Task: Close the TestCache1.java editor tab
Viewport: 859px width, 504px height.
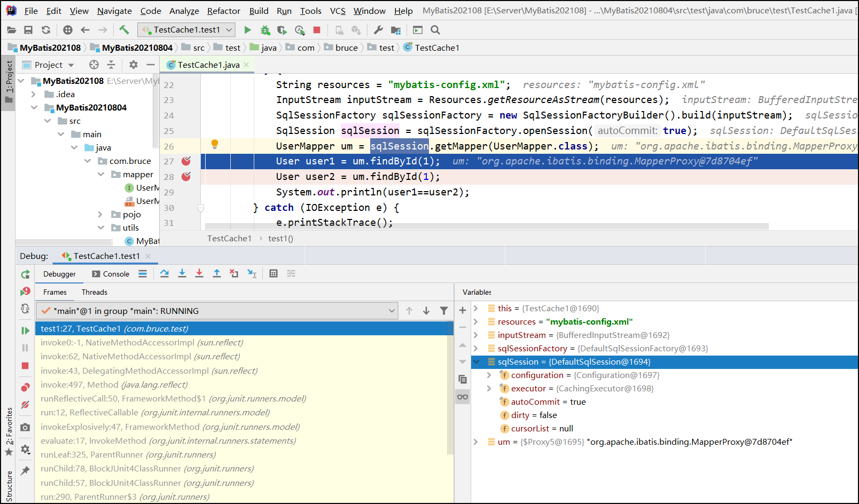Action: click(x=246, y=65)
